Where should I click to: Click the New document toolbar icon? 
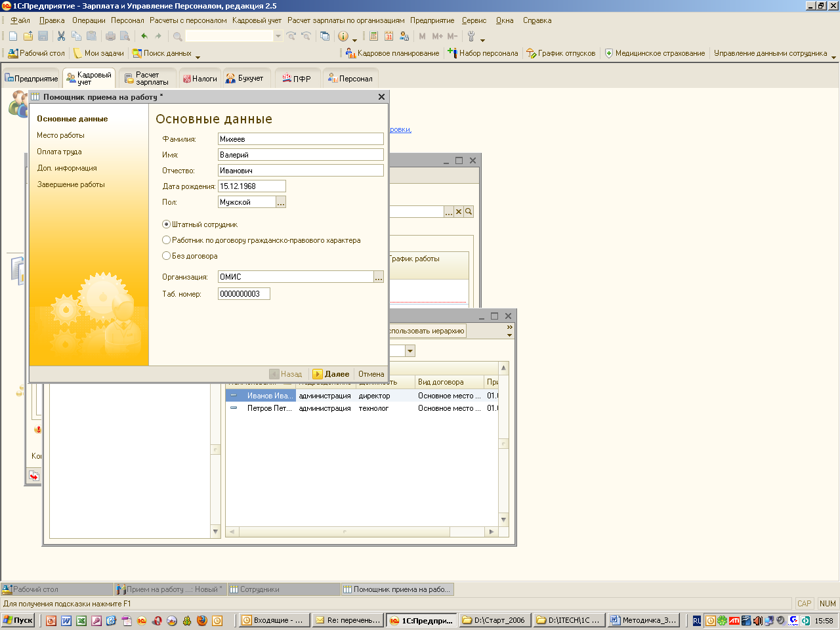pos(13,36)
